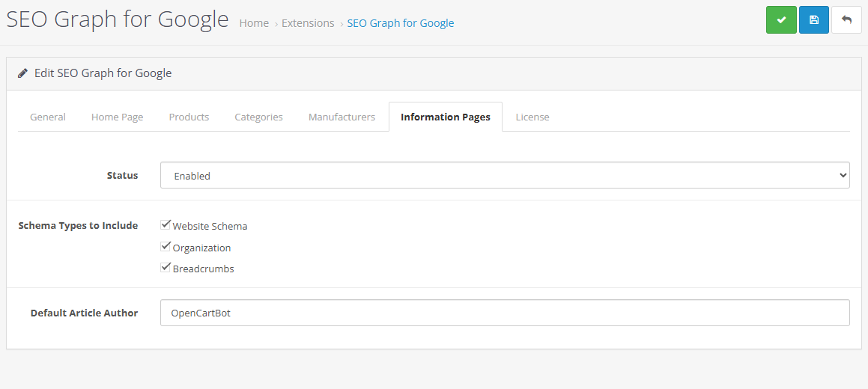
Task: Select the Products tab
Action: click(x=189, y=117)
